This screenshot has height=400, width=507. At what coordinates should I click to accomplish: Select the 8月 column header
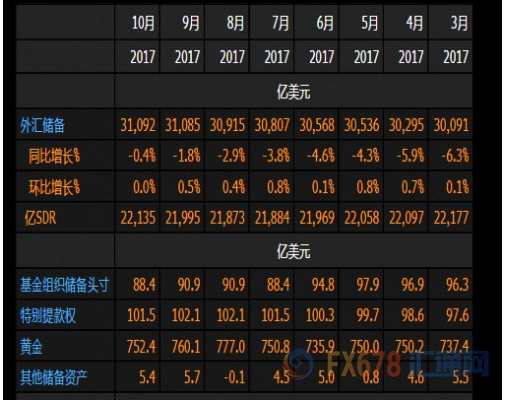click(x=235, y=23)
